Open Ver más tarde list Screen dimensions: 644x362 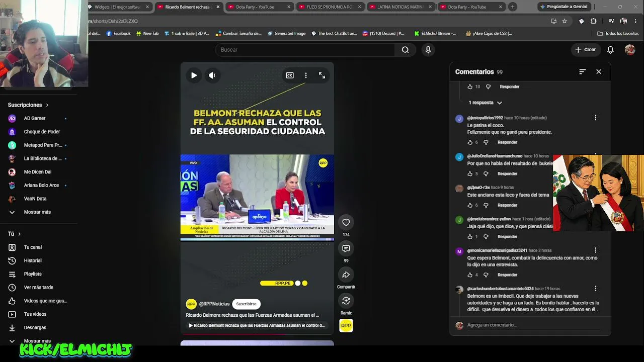[38, 288]
